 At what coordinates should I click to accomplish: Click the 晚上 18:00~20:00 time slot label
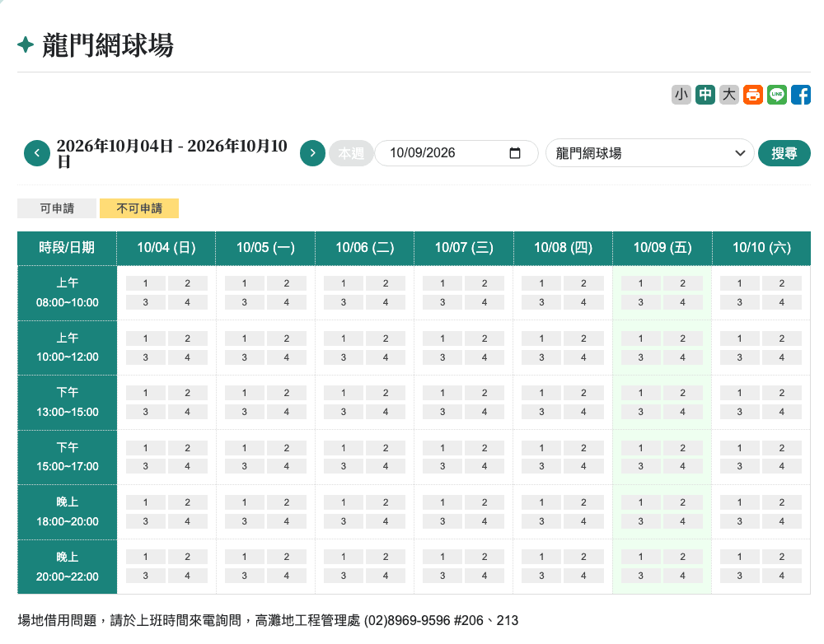click(68, 511)
